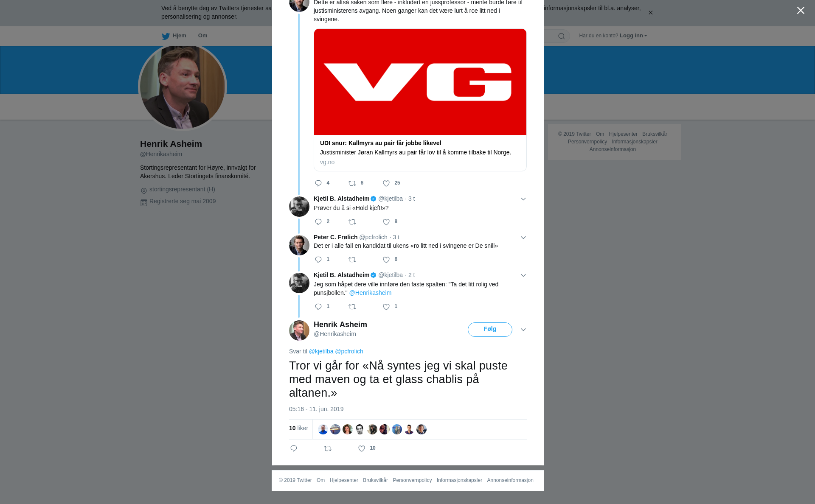Open the VG article card image
Viewport: 815px width, 504px height.
click(x=420, y=82)
